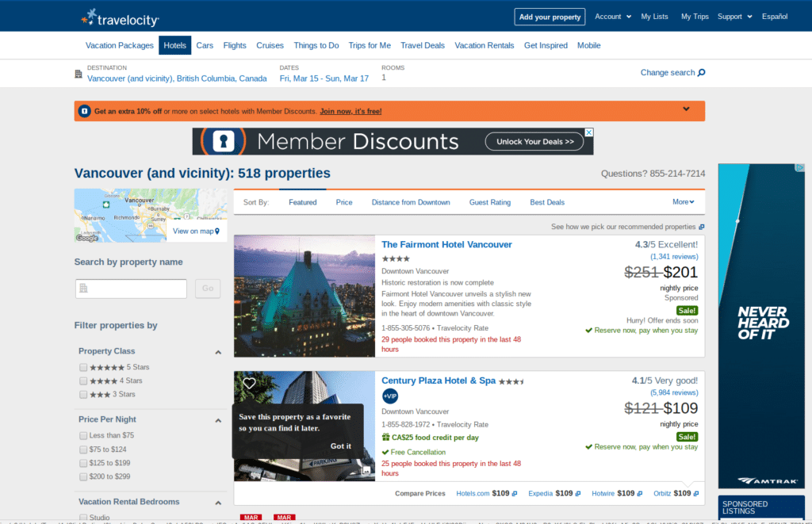This screenshot has height=524, width=812.
Task: Check the $200 to $299 price filter
Action: (x=82, y=476)
